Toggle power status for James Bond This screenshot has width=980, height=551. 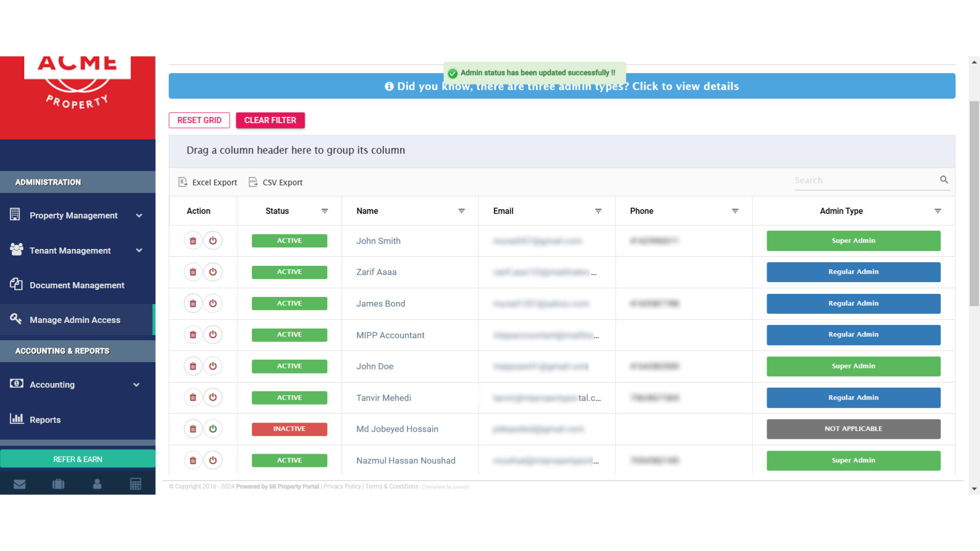213,304
